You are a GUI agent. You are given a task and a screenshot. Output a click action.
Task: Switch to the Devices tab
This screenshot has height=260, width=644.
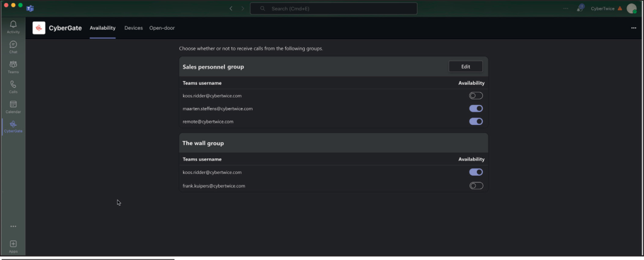(x=133, y=28)
